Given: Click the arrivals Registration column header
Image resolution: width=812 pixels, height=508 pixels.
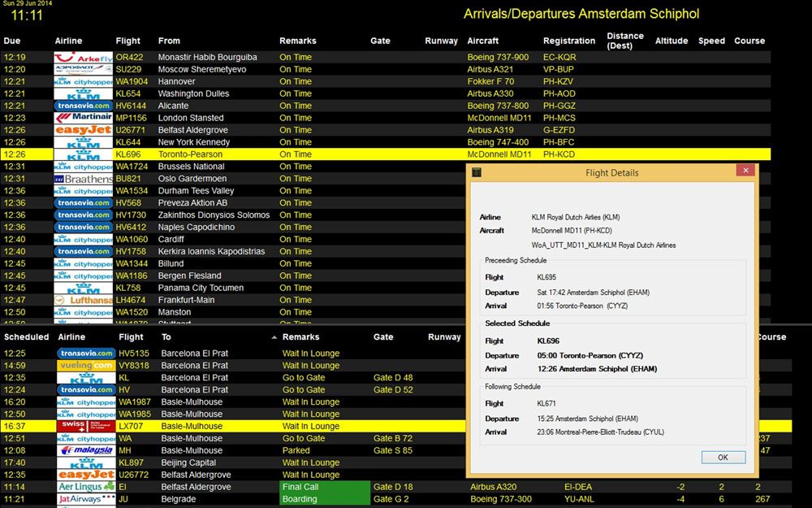Looking at the screenshot, I should [x=568, y=41].
